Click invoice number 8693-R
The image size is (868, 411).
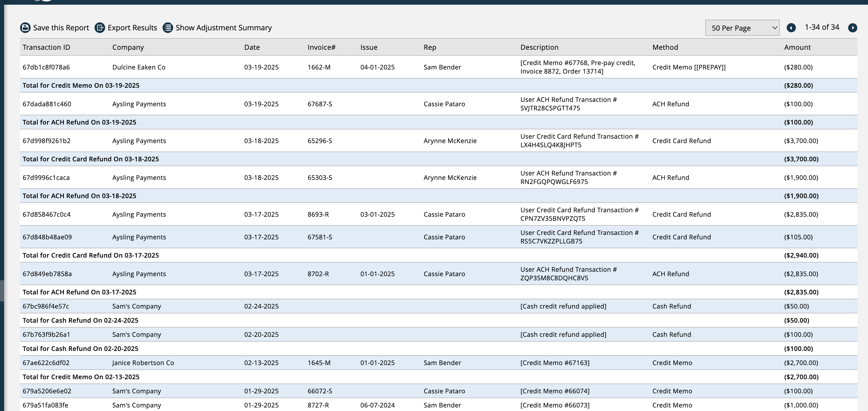coord(318,214)
